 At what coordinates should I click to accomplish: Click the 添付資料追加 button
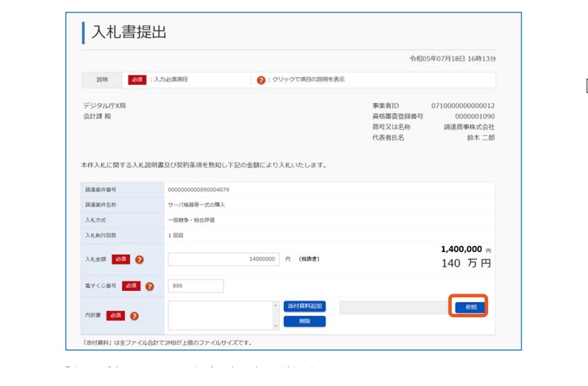tap(304, 307)
